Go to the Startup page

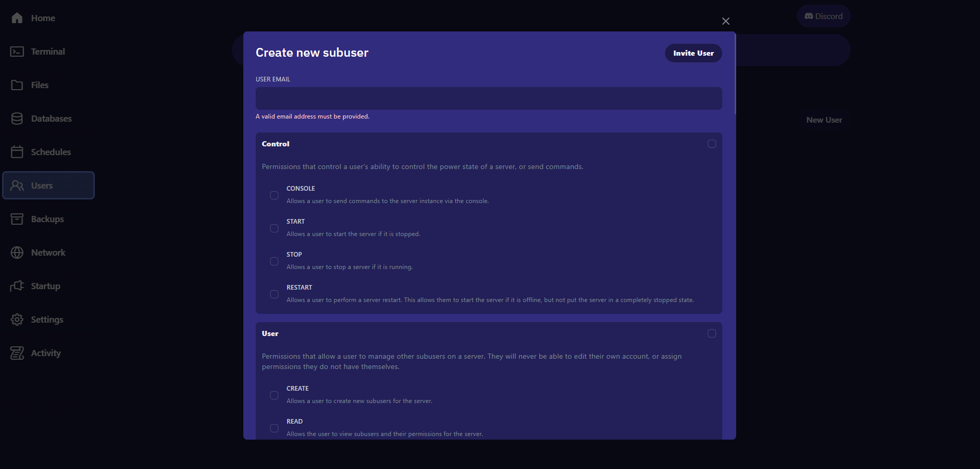pos(45,286)
